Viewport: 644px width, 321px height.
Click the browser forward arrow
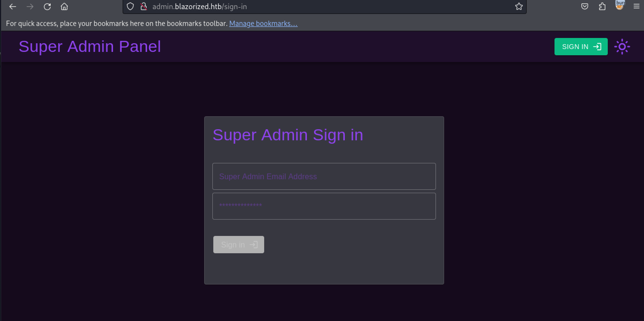tap(30, 6)
